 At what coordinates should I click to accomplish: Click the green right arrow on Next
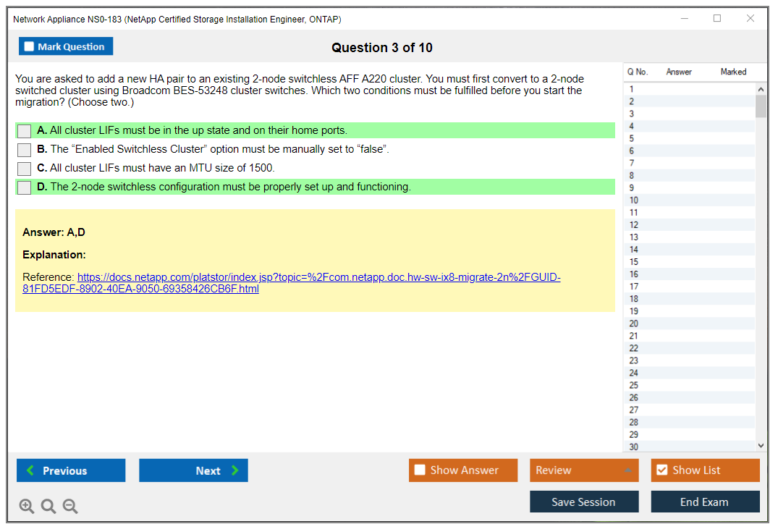point(235,470)
